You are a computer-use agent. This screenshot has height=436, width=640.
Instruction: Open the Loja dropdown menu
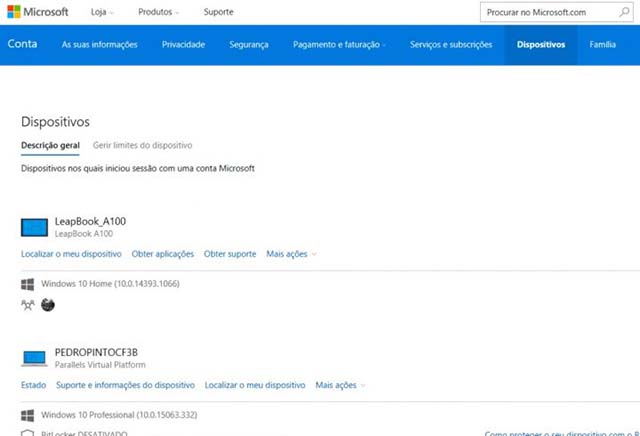coord(102,12)
